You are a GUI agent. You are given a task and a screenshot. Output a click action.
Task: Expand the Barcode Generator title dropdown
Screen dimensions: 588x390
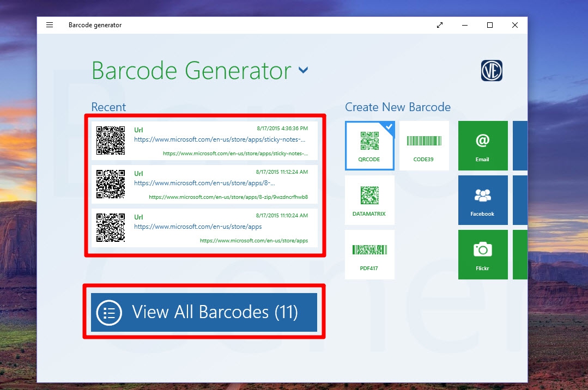click(x=303, y=70)
